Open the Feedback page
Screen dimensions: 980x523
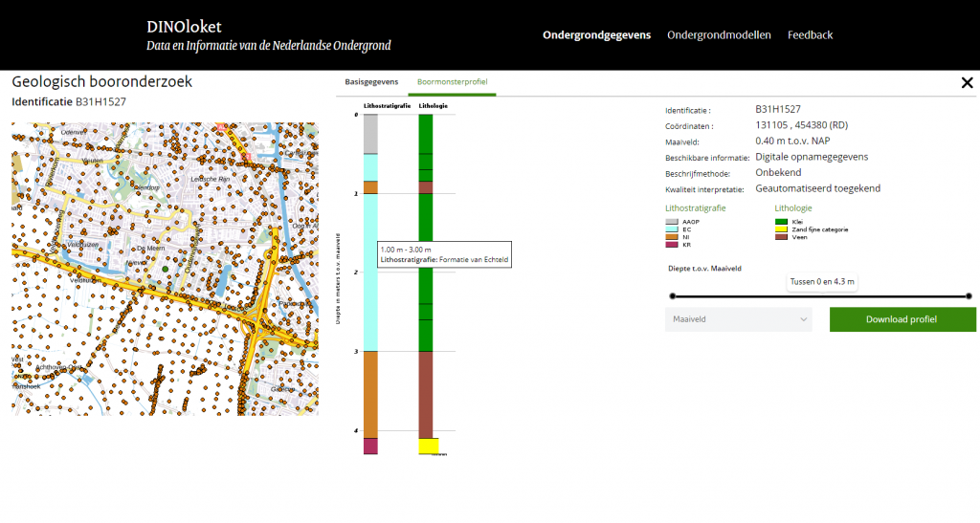(810, 35)
